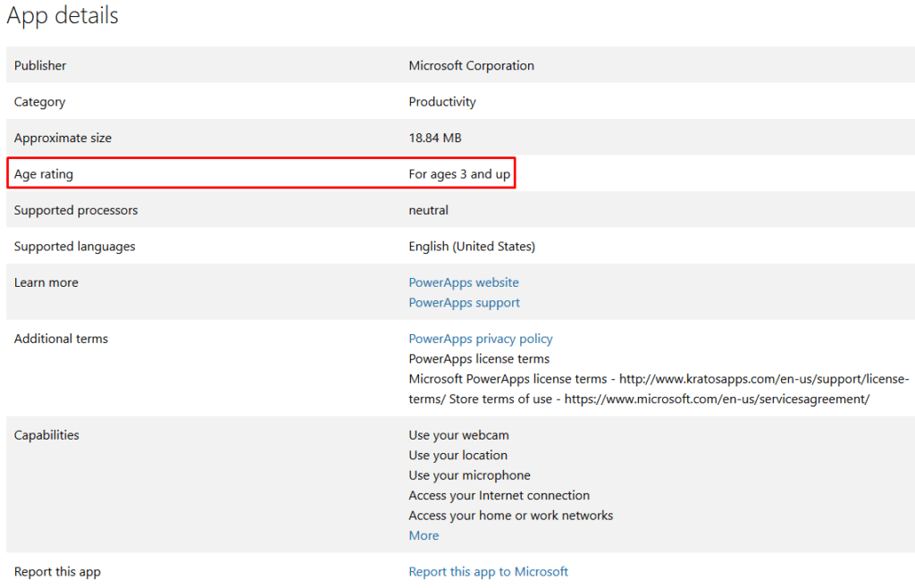Click the App details heading
The image size is (915, 588).
tap(62, 15)
